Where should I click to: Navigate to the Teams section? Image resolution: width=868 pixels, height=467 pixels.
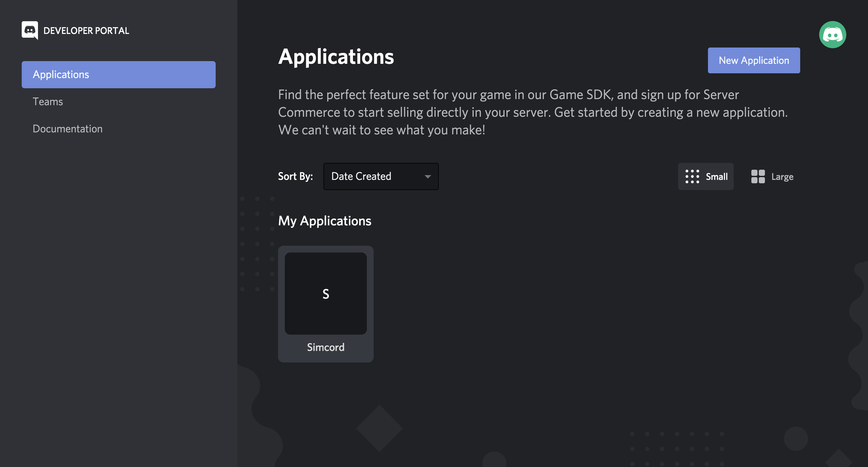click(x=48, y=101)
